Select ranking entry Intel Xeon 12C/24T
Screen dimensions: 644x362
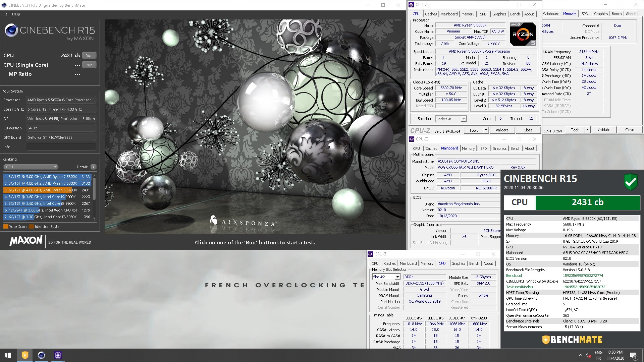(x=47, y=210)
